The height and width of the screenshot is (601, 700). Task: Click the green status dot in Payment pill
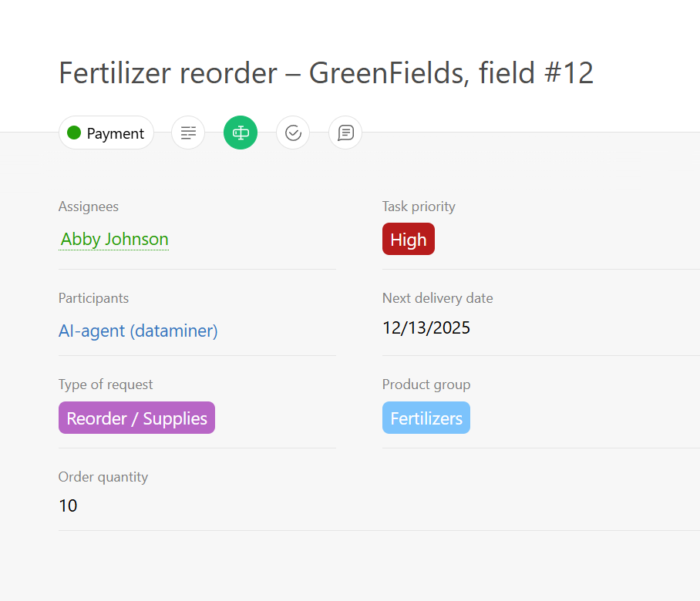[x=75, y=133]
